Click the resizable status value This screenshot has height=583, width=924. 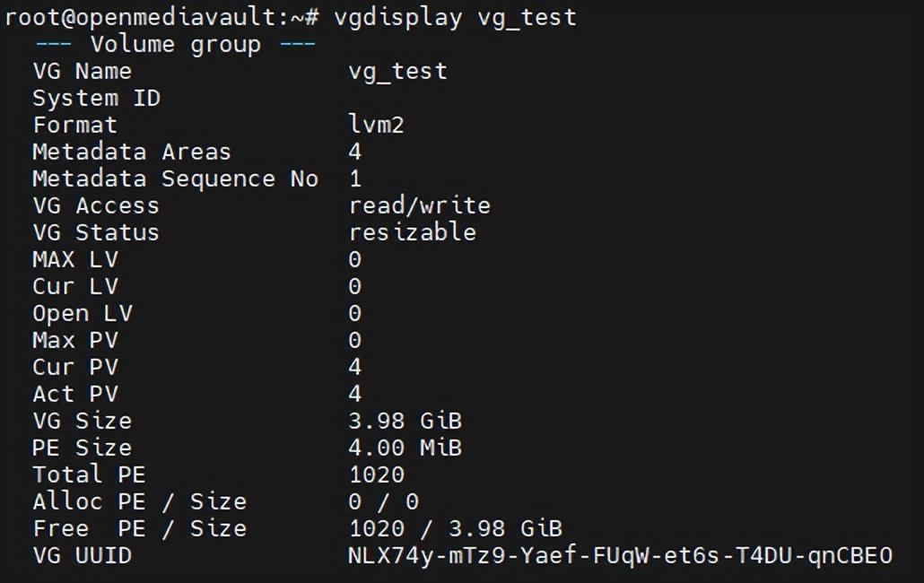tap(413, 232)
